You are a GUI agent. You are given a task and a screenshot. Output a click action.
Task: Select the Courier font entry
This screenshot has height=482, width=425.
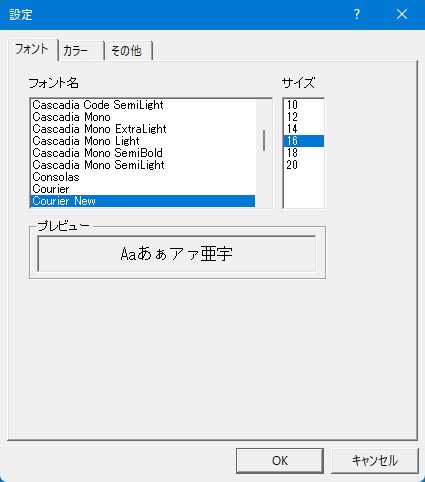point(143,189)
